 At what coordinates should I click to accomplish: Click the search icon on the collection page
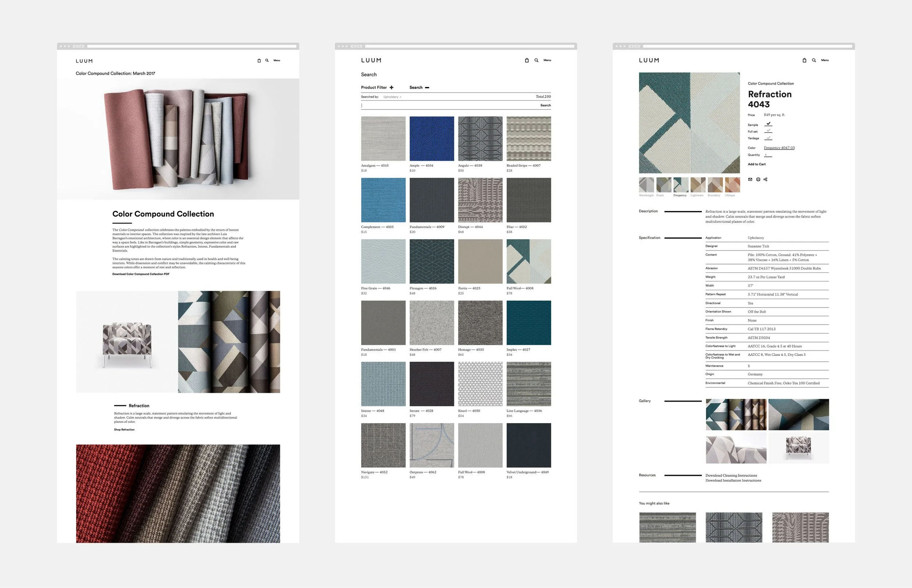(267, 60)
